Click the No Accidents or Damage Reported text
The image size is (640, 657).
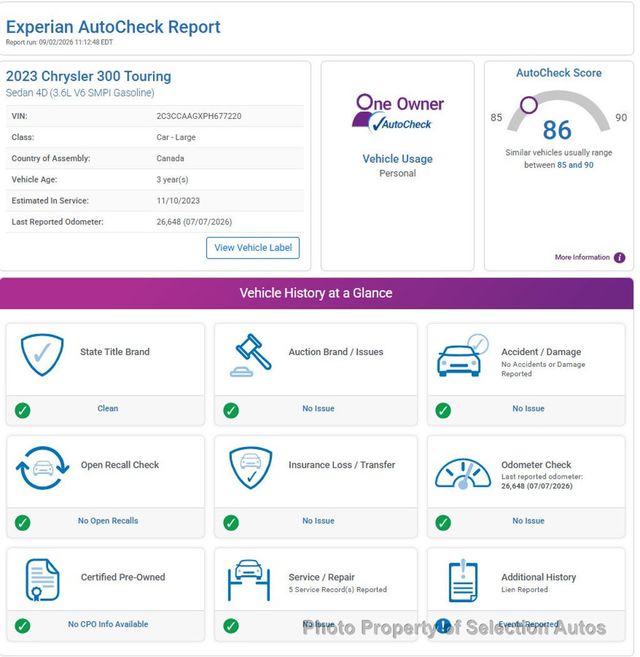click(543, 369)
